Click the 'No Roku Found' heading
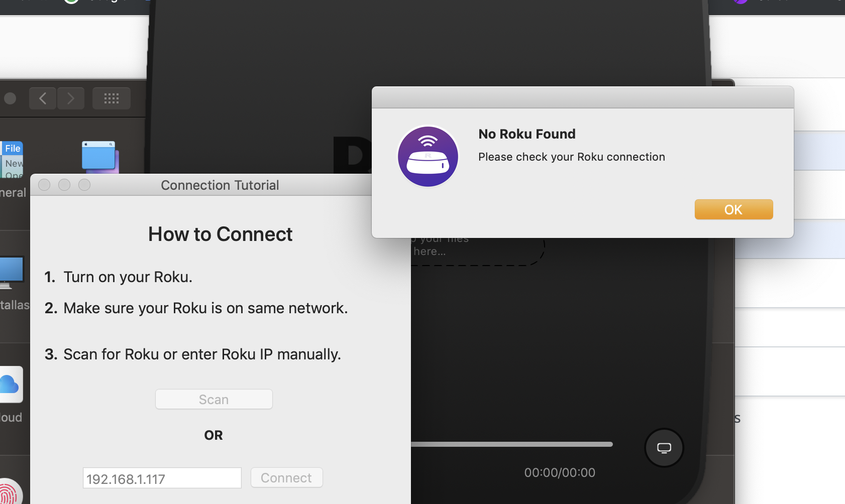The width and height of the screenshot is (845, 504). (x=527, y=134)
